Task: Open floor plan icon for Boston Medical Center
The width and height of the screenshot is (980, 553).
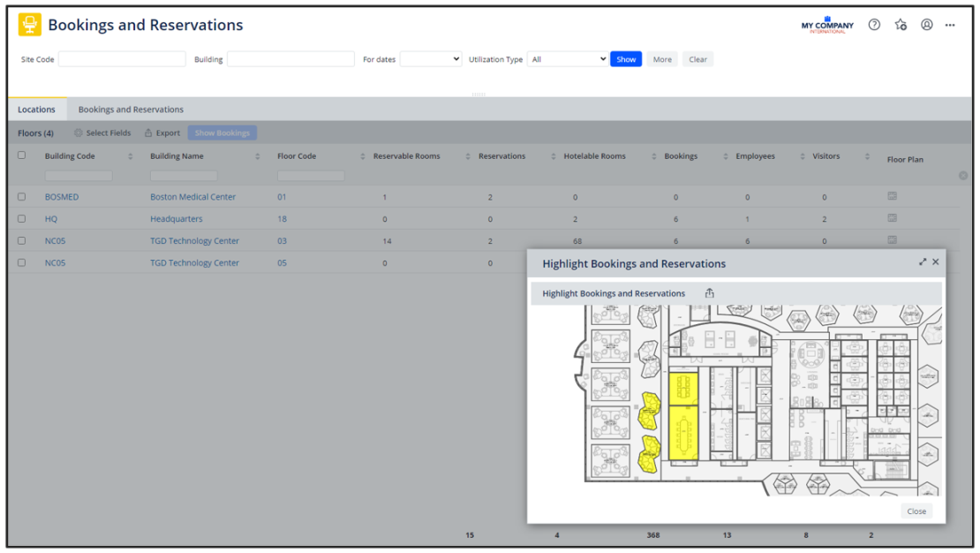Action: click(x=893, y=196)
